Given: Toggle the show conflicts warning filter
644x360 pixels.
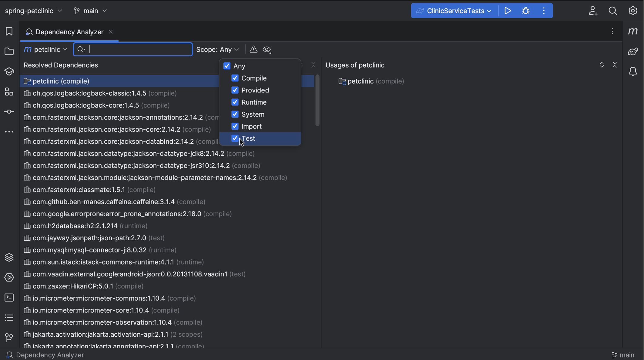Looking at the screenshot, I should [x=253, y=49].
